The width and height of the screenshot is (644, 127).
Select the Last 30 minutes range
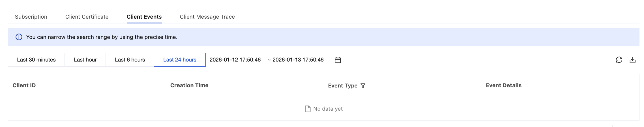click(36, 60)
